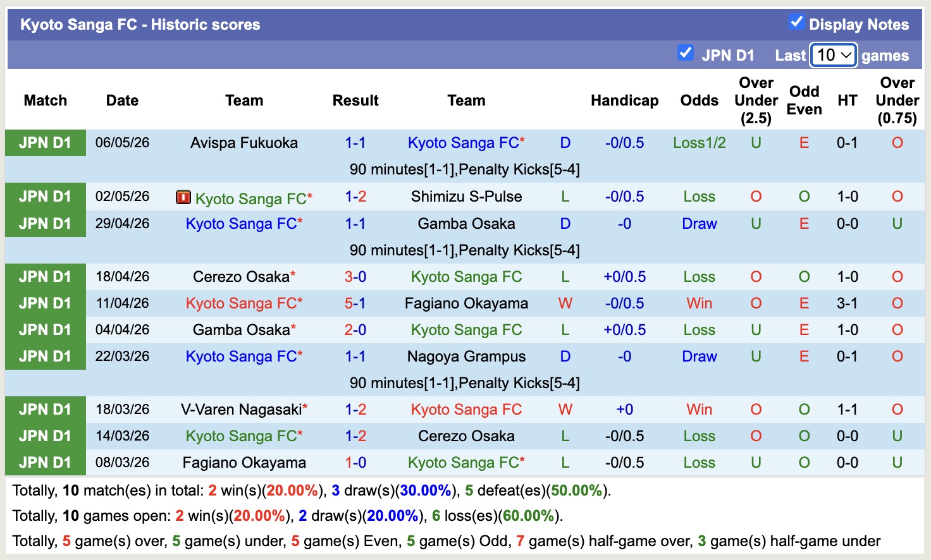Click JPN D1 league badge for 08/03/26
The width and height of the screenshot is (931, 560).
click(45, 463)
